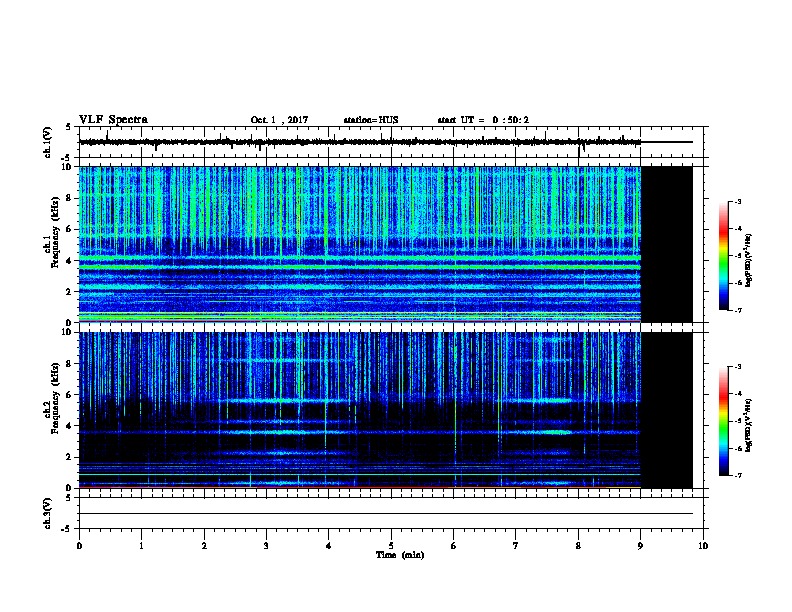This screenshot has height=612, width=792.
Task: Click the black no-data block in ch.1 spectrogram
Action: (667, 244)
